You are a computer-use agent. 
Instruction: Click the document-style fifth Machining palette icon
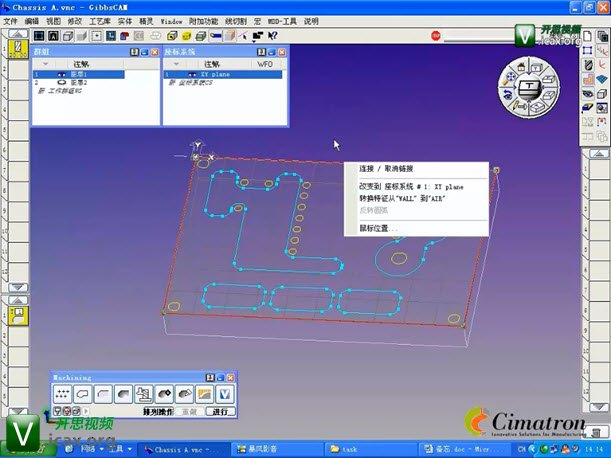click(143, 393)
